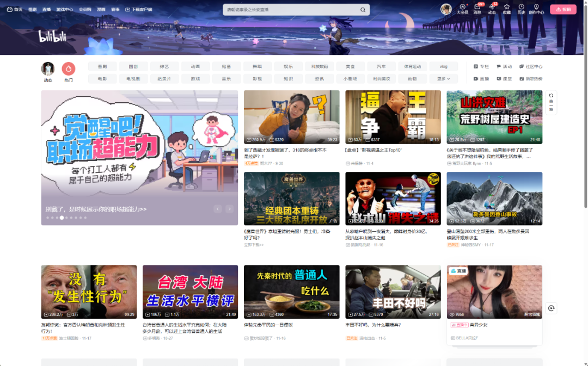Go to previous carousel banner slide
Screen dimensions: 588x366
(218, 209)
